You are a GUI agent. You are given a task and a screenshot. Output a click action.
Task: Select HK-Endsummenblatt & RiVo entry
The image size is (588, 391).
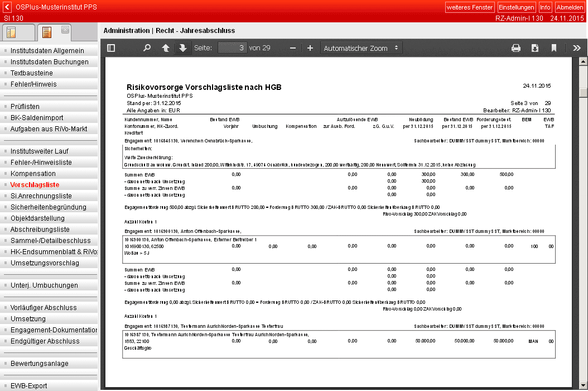[49, 252]
